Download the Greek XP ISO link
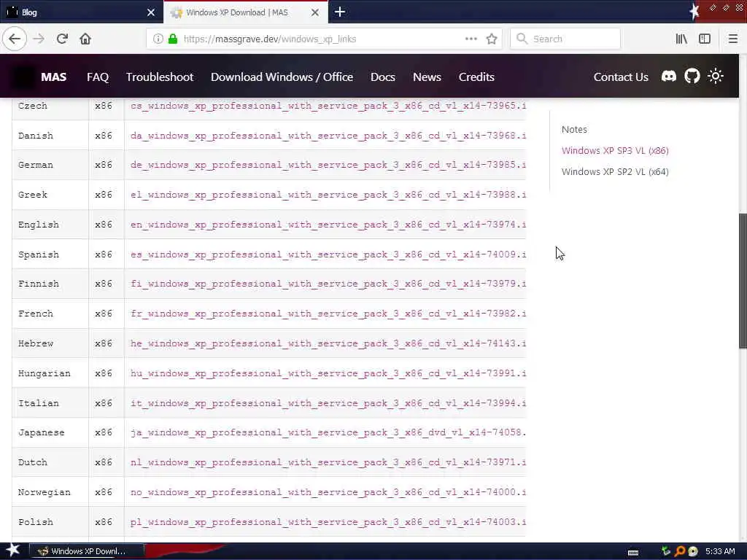This screenshot has height=560, width=747. [x=328, y=195]
